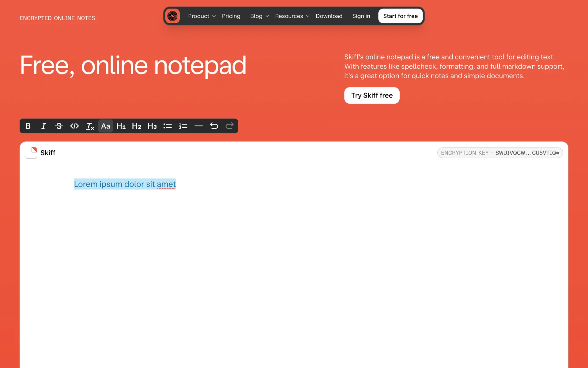Screen dimensions: 588x368
Task: Click the Start for free button
Action: click(x=400, y=16)
